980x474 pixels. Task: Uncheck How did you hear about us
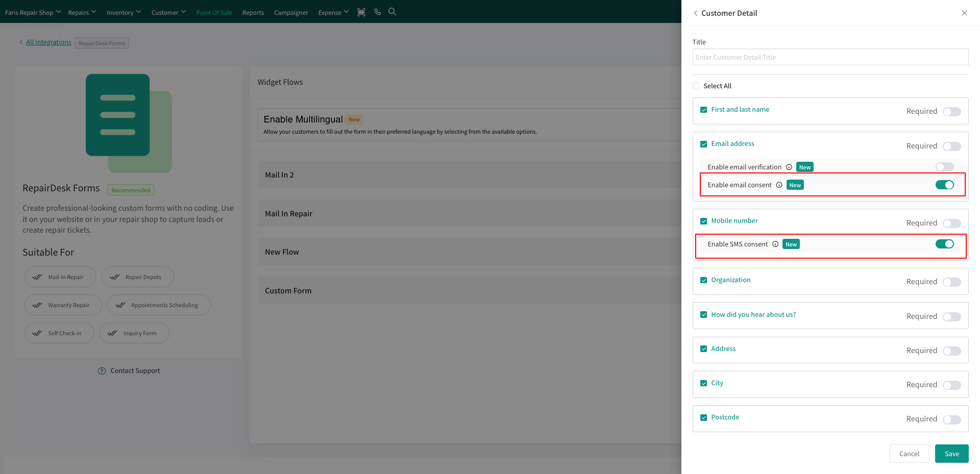704,315
